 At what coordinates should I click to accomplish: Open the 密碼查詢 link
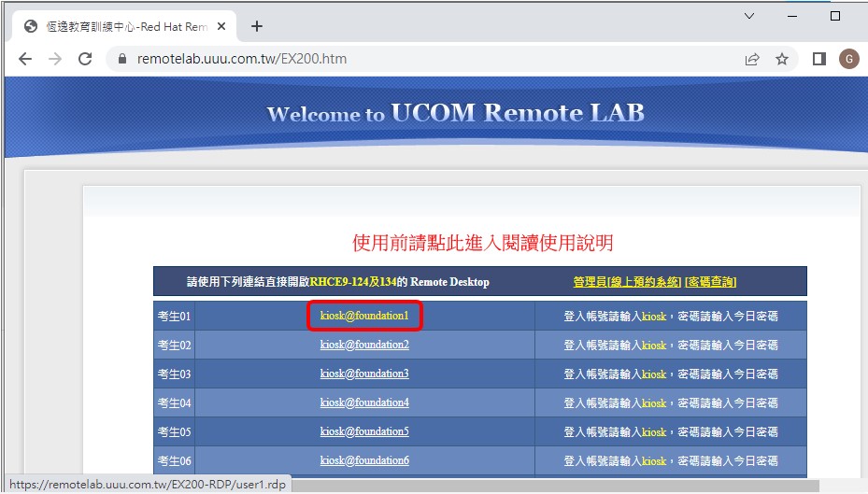[x=711, y=282]
